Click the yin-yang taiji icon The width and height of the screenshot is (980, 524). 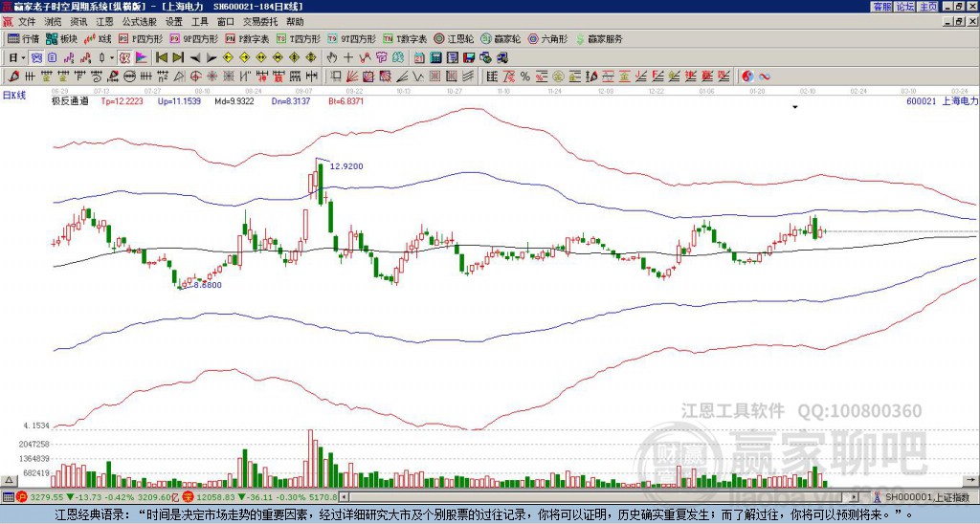pyautogui.click(x=748, y=76)
